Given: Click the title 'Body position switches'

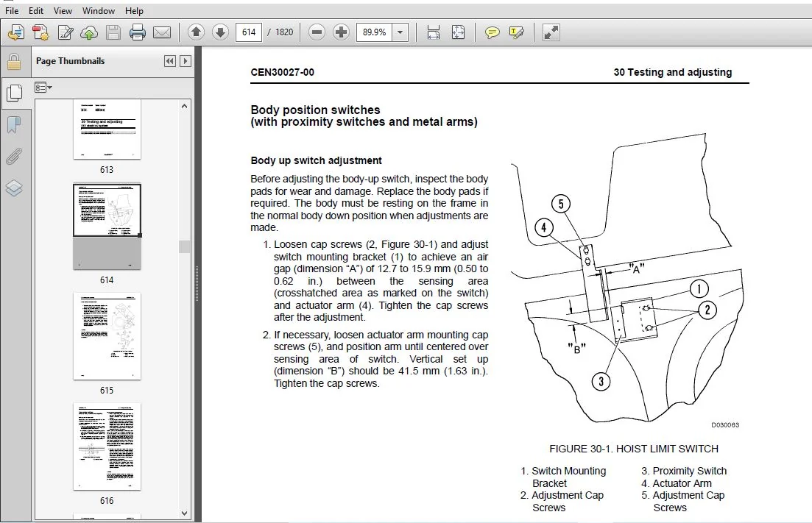Looking at the screenshot, I should [x=315, y=110].
